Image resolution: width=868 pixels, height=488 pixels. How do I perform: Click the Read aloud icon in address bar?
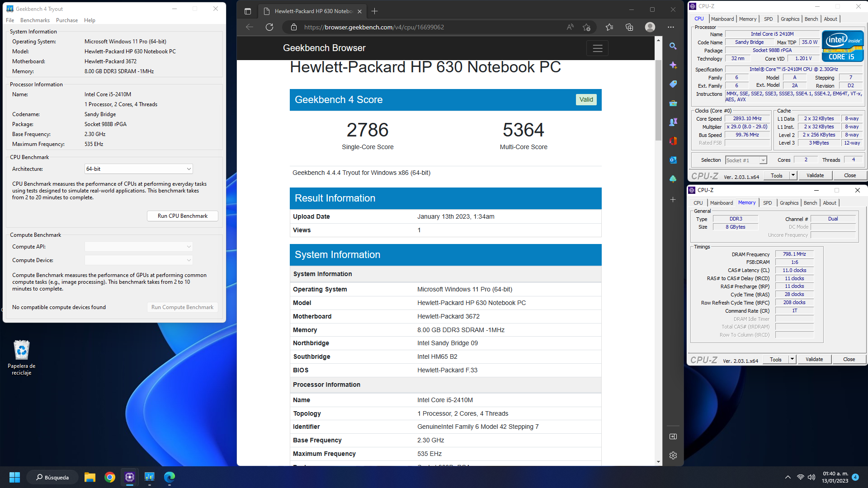coord(570,27)
